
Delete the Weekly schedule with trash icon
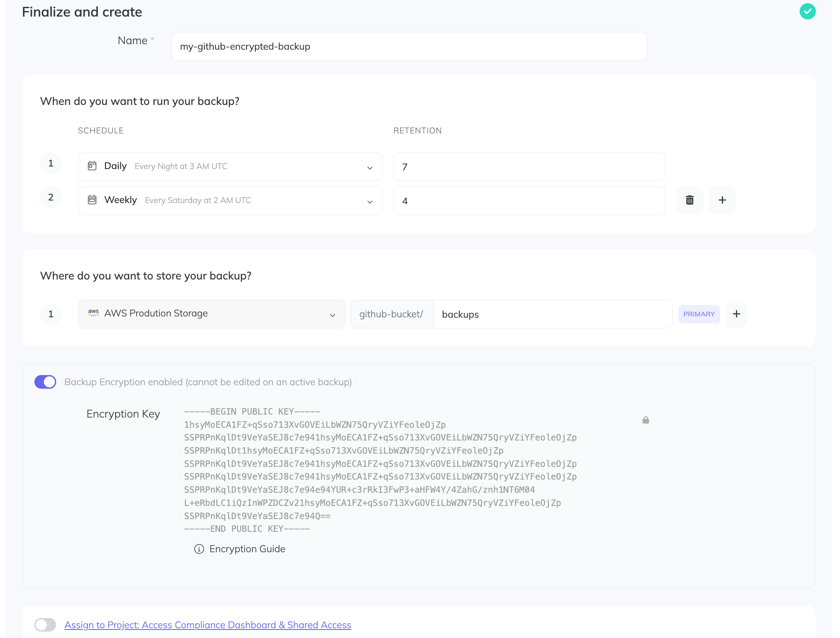click(x=690, y=200)
